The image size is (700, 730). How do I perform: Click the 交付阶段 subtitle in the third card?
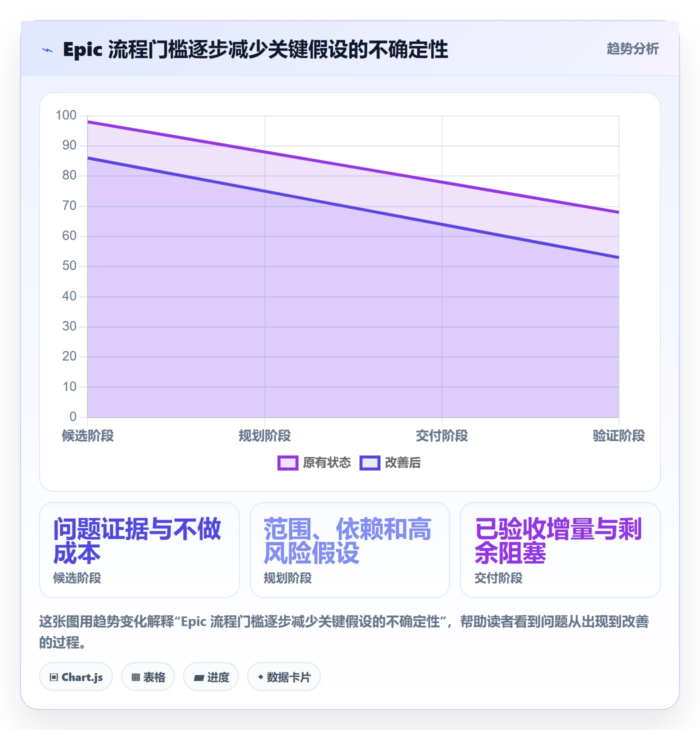click(x=498, y=578)
